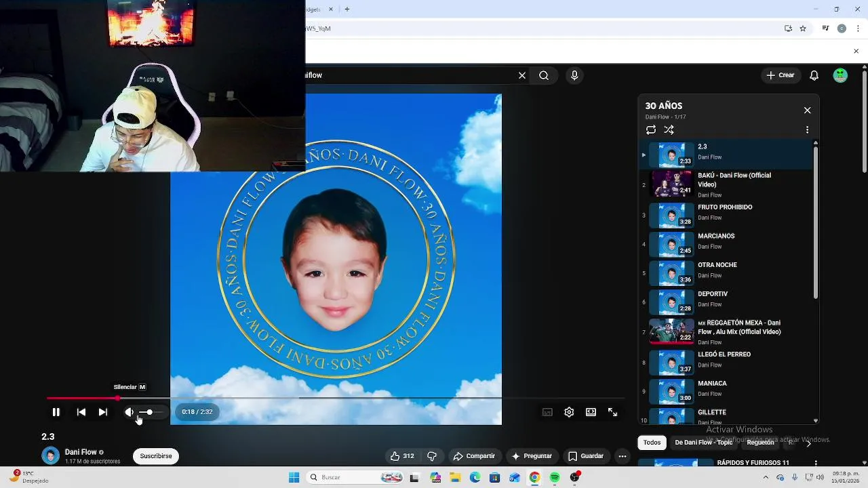Open YouTube notifications bell
Viewport: 868px width, 488px height.
tap(814, 75)
